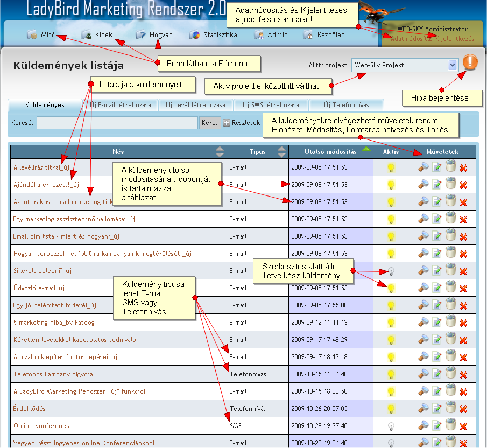Click into the 'Keresés' search field

pos(117,123)
